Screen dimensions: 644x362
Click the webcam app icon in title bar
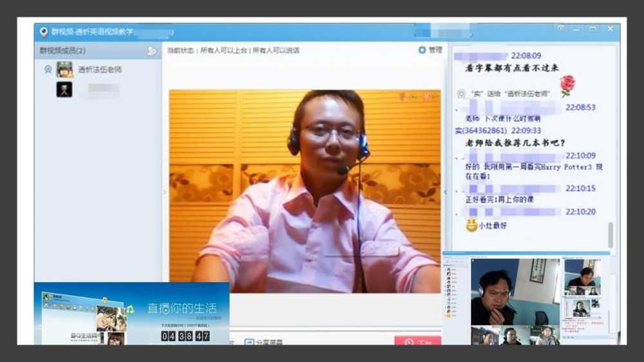tap(44, 32)
